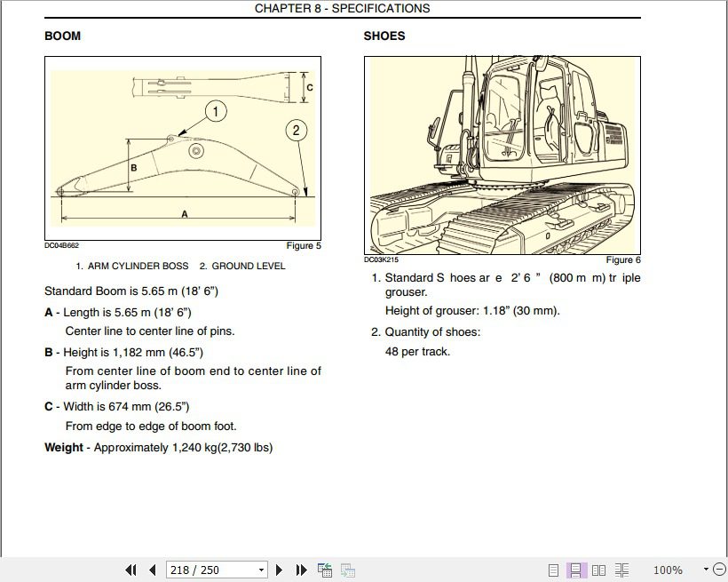Open the zoom level dropdown
This screenshot has height=582, width=728.
coord(706,570)
